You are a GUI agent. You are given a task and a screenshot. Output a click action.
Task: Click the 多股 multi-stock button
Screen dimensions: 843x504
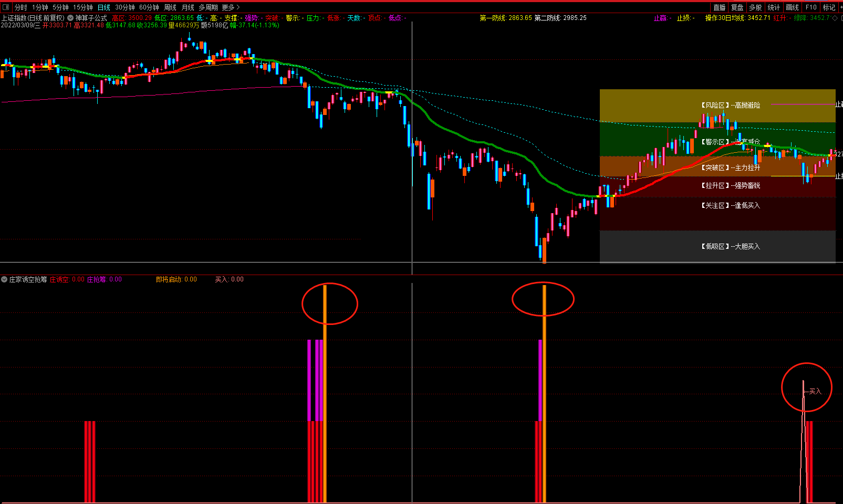(755, 7)
